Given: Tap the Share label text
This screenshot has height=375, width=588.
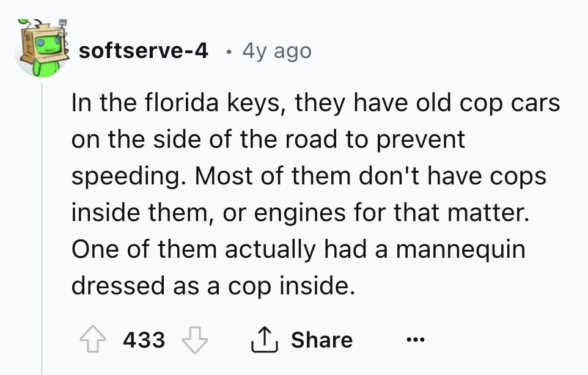Looking at the screenshot, I should click(x=322, y=340).
